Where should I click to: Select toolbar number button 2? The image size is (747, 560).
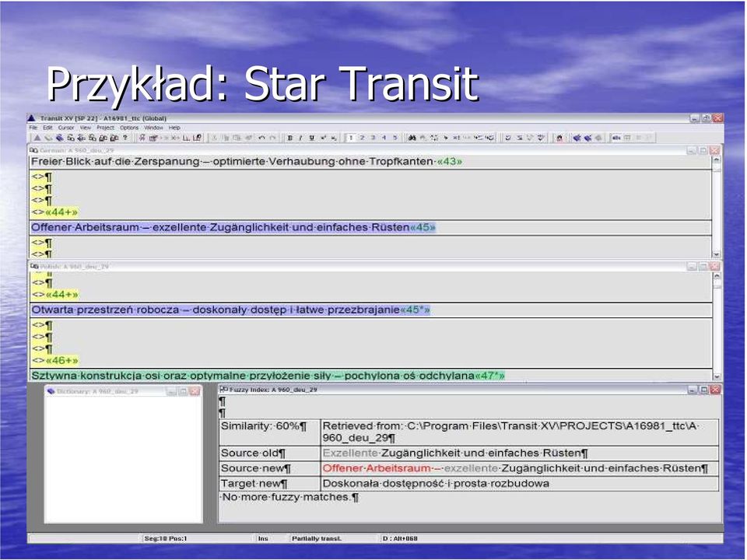362,138
